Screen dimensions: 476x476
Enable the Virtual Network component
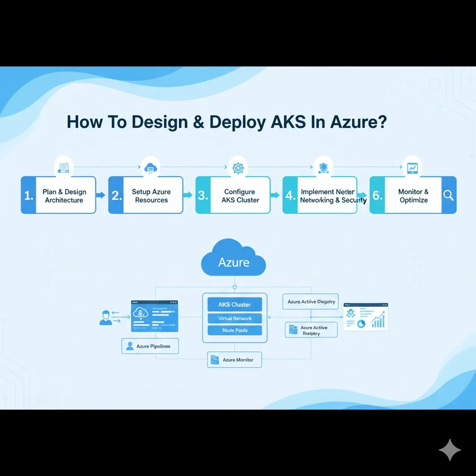point(234,318)
